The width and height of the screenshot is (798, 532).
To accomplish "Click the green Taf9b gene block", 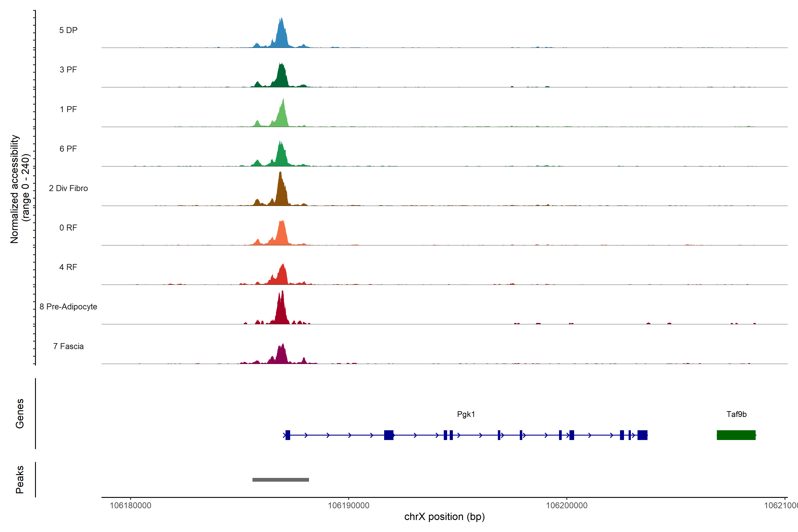I will coord(736,435).
